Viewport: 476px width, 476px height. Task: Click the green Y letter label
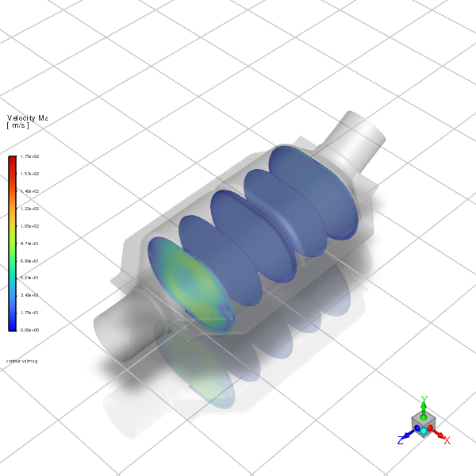coord(424,398)
